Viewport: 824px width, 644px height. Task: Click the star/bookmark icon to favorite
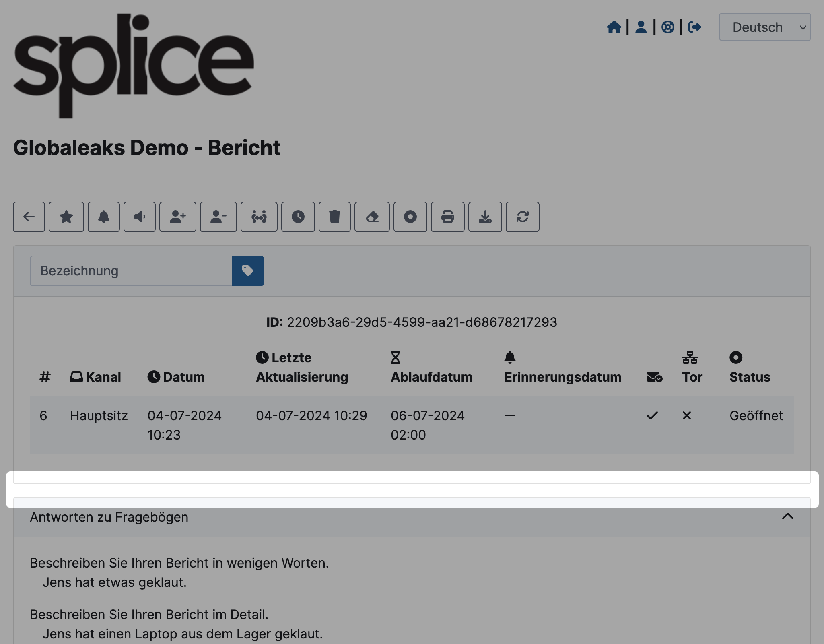click(x=66, y=216)
